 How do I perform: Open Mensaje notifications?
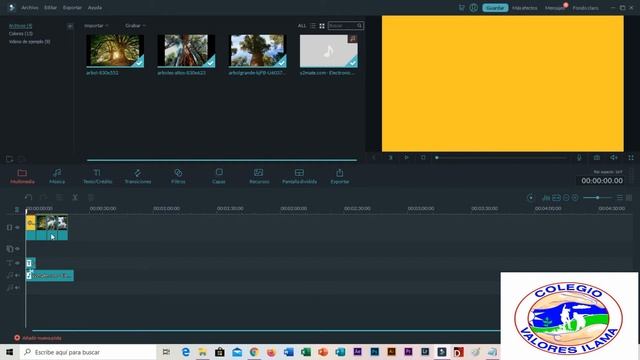coord(555,8)
